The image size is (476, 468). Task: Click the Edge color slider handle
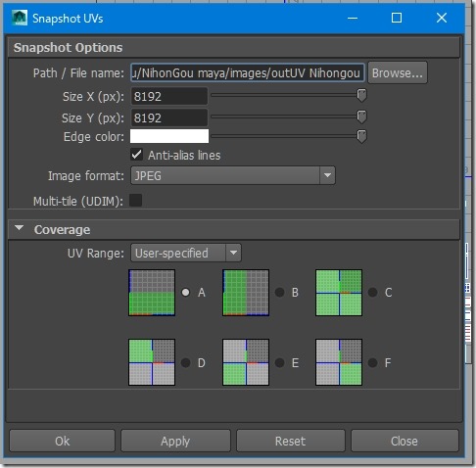(x=361, y=136)
